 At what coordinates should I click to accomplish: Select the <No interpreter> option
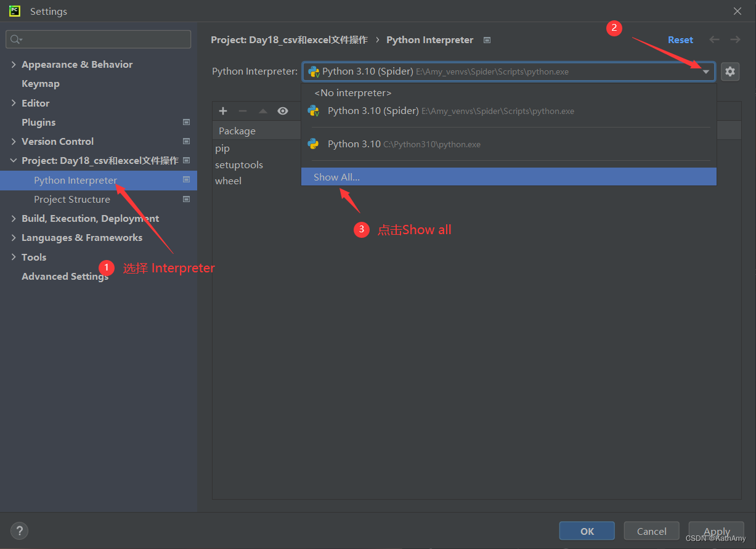509,93
